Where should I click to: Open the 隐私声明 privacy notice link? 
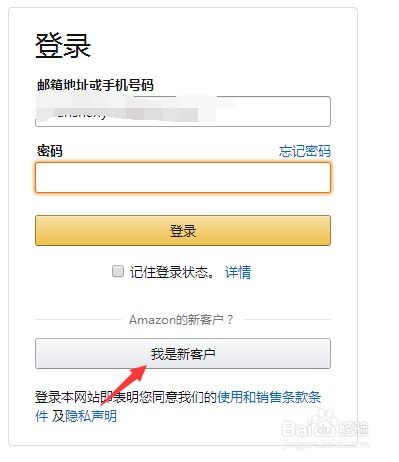click(91, 416)
